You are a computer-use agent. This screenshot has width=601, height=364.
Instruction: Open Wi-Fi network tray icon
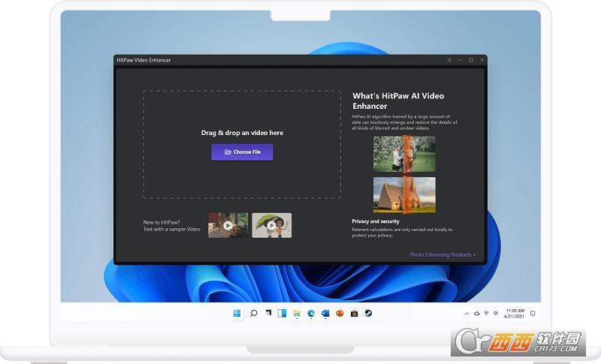[x=486, y=314]
